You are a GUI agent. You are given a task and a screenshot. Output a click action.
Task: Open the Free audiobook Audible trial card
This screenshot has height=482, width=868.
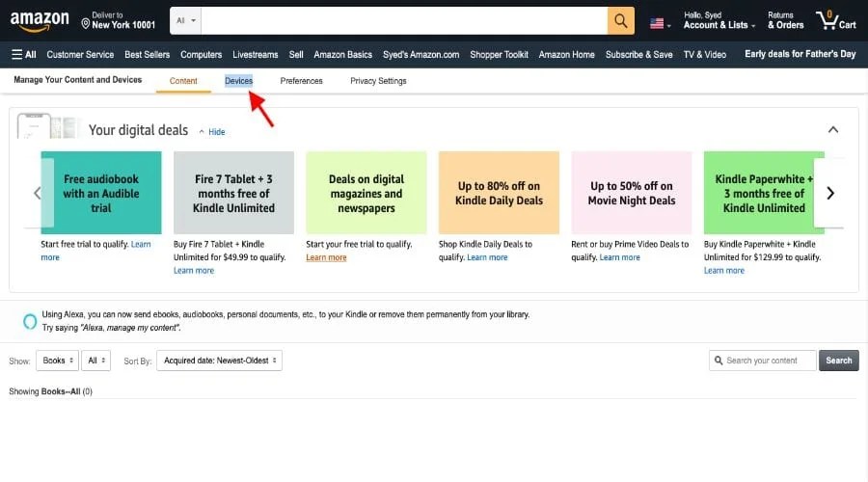pyautogui.click(x=101, y=193)
